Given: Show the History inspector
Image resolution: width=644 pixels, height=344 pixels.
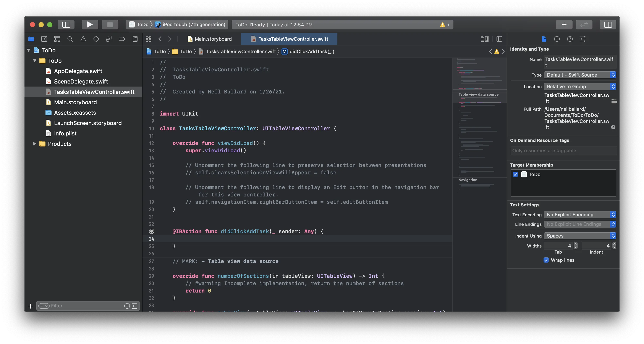Looking at the screenshot, I should pos(557,39).
